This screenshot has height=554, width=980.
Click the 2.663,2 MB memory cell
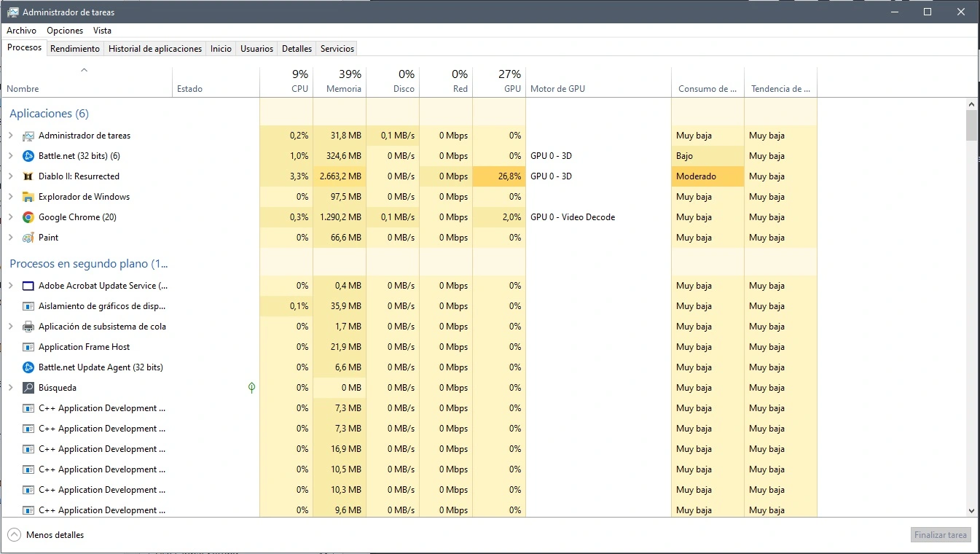(340, 176)
